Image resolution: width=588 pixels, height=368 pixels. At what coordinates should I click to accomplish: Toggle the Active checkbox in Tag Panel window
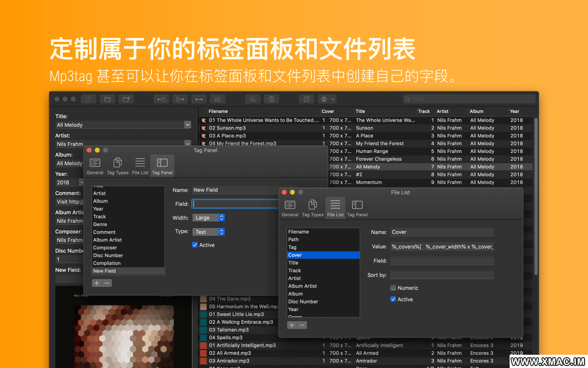tap(195, 245)
